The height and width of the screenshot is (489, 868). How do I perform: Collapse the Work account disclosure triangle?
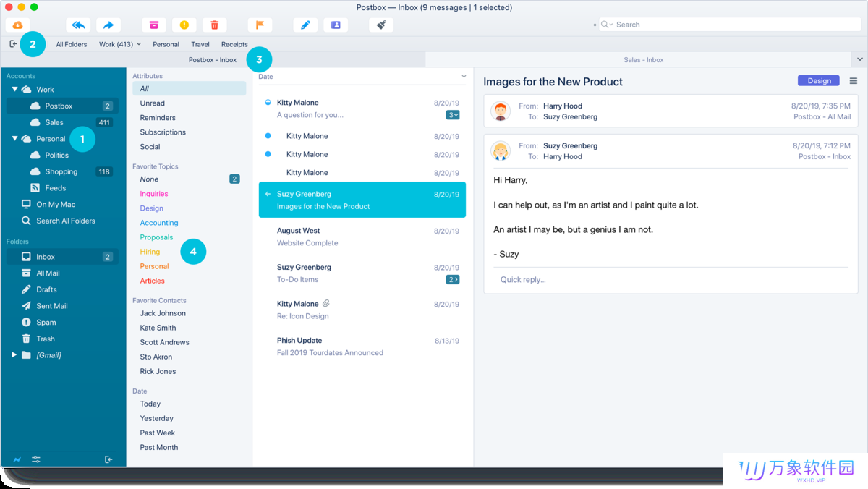(x=14, y=90)
